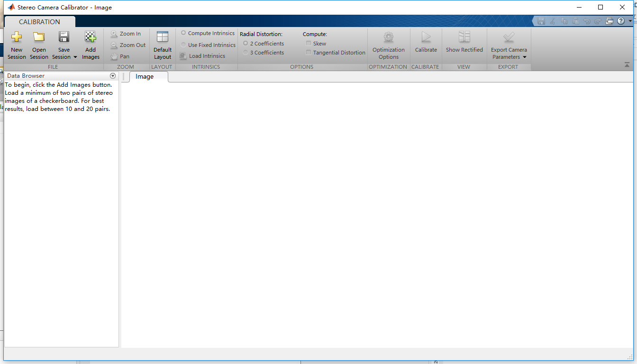Collapse the Data Browser panel via its arrow
The height and width of the screenshot is (364, 637).
click(112, 75)
